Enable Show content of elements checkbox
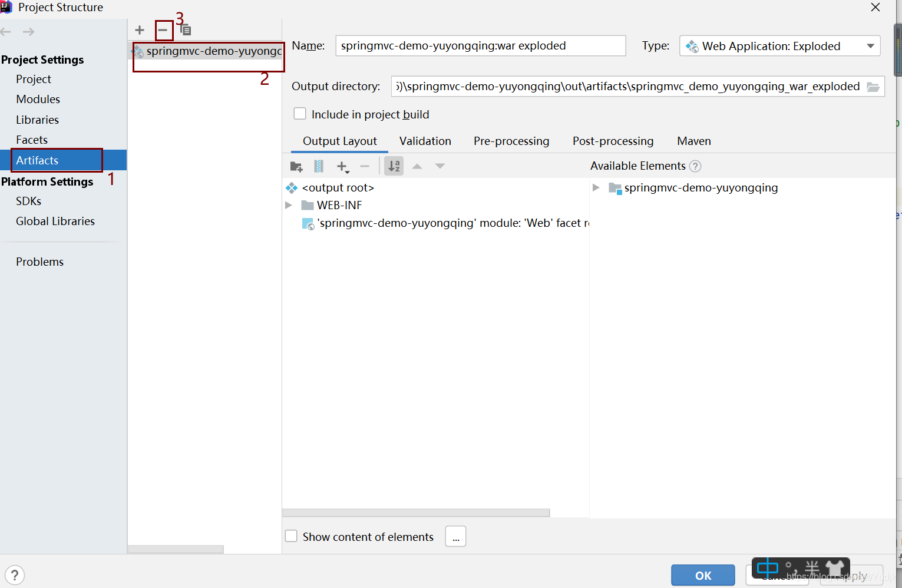Viewport: 902px width, 588px height. click(291, 536)
